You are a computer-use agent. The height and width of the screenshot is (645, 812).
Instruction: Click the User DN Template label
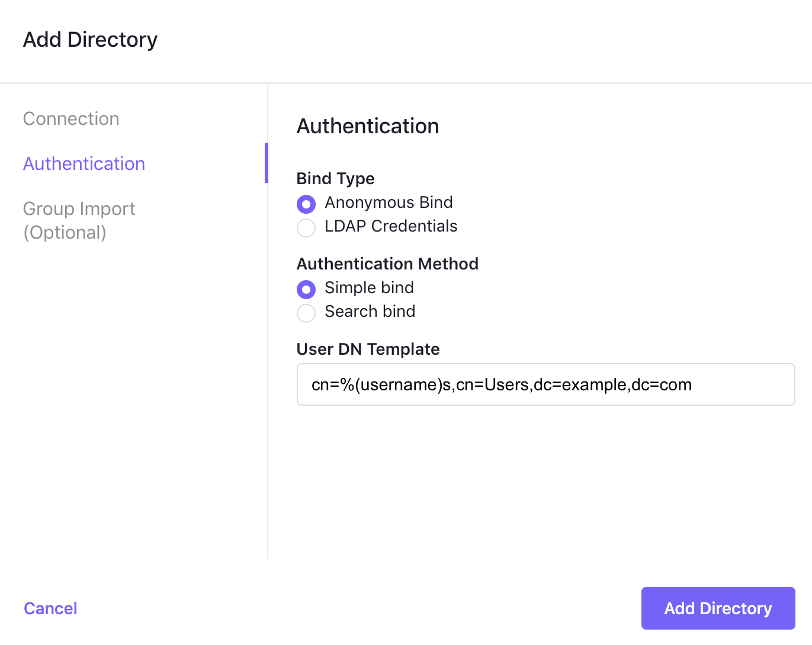point(368,349)
